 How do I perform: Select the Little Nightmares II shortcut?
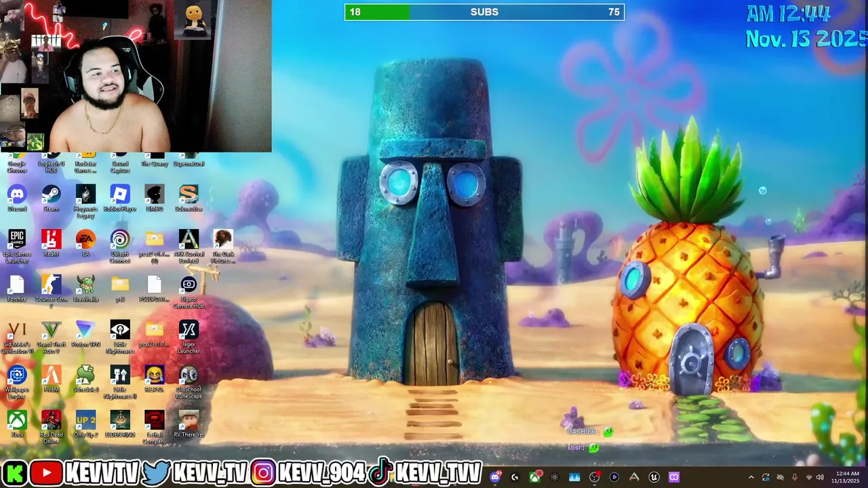coord(120,382)
